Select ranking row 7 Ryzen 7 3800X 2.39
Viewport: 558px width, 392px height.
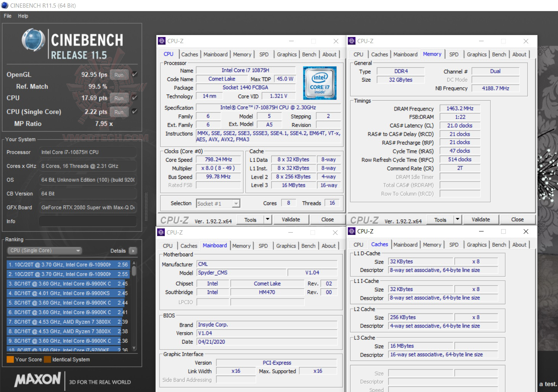click(x=68, y=322)
